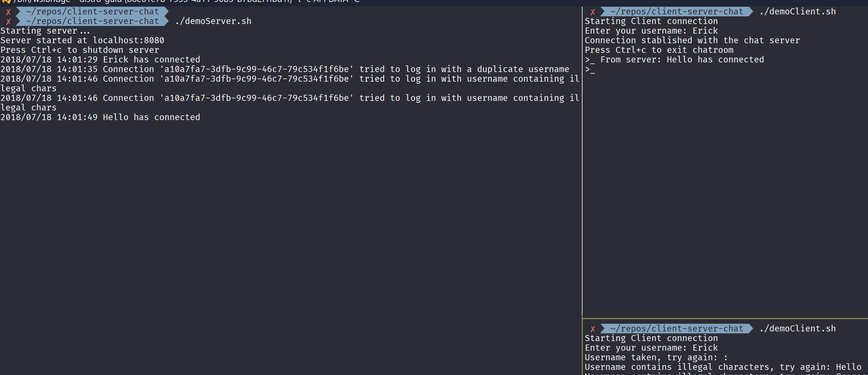
Task: Click ./demoClient.sh command in top-right pane
Action: [x=797, y=12]
